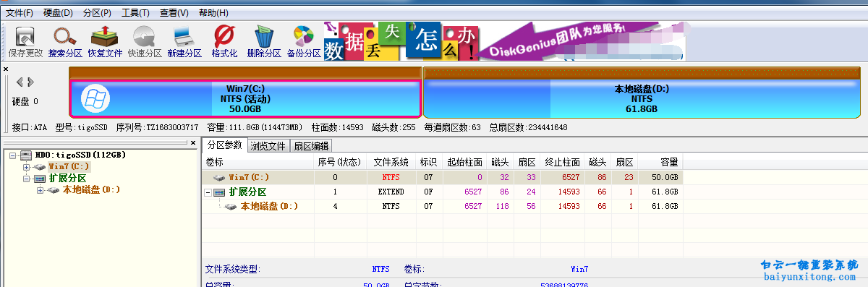Click the New Partition (新建分区) icon
This screenshot has width=868, height=287.
point(184,41)
